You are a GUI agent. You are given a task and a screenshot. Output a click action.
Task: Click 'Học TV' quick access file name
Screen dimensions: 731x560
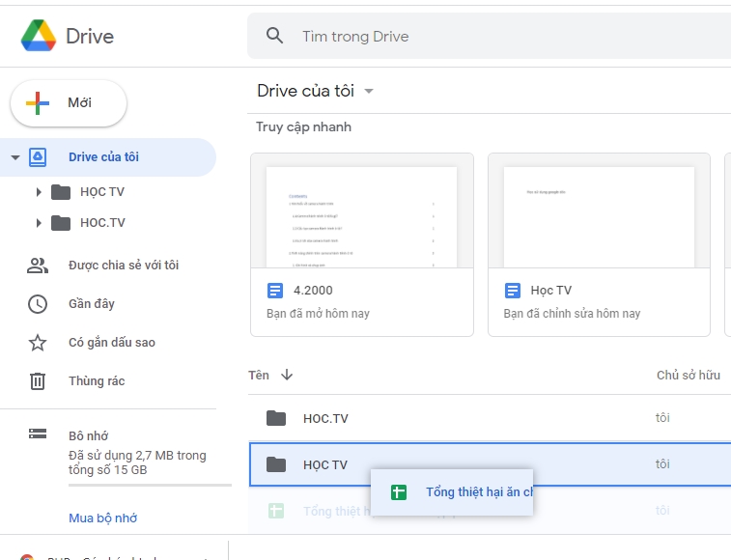[551, 291]
